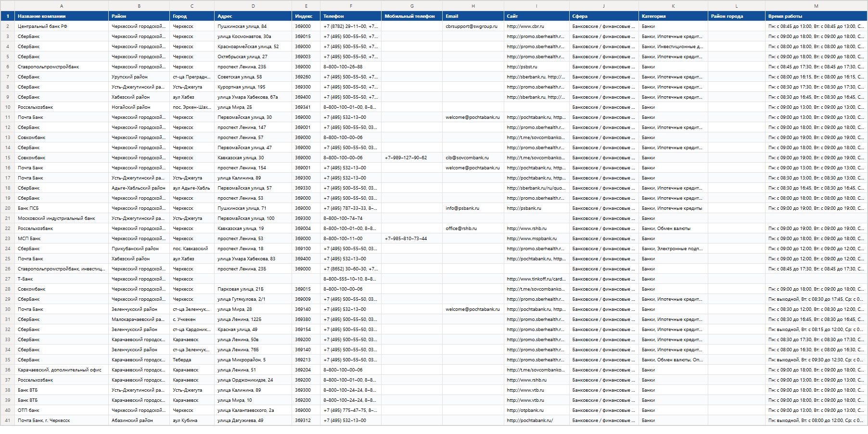
Task: Click the 'Сфера' header cell
Action: (x=604, y=16)
